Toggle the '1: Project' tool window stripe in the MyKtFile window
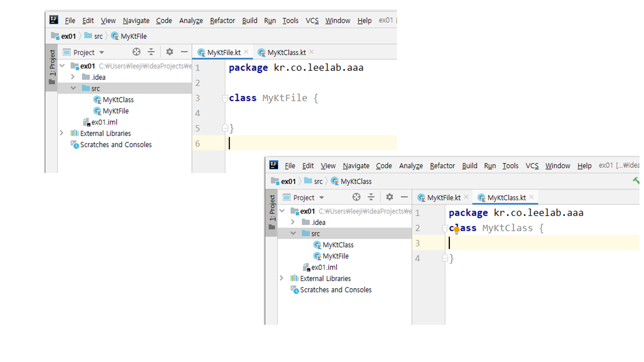The width and height of the screenshot is (644, 362). click(x=51, y=66)
